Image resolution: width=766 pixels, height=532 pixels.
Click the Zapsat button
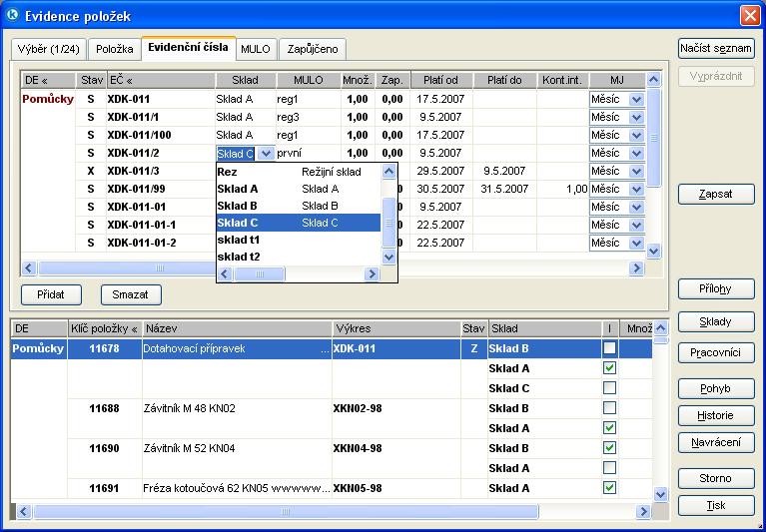point(716,194)
